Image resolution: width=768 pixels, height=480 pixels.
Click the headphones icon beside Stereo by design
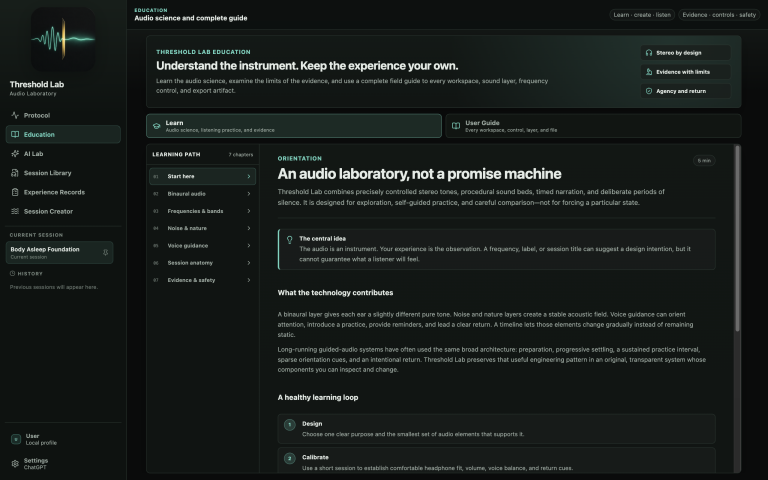(649, 53)
